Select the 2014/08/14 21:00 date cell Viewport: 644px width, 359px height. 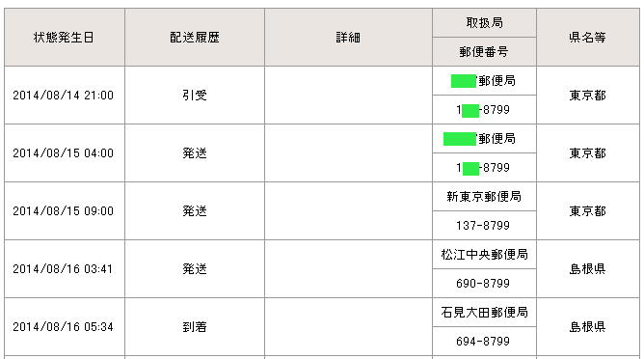click(65, 96)
